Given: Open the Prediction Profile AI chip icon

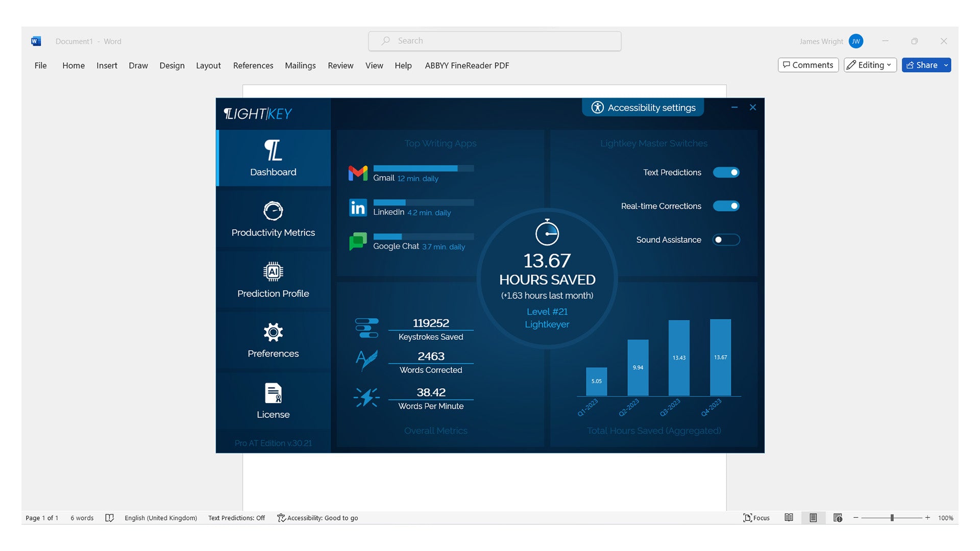Looking at the screenshot, I should [273, 272].
